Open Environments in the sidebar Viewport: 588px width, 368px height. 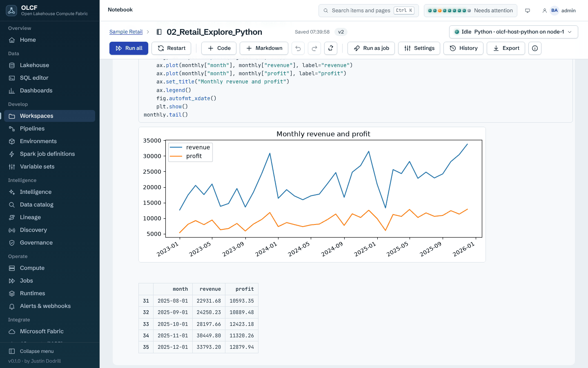(x=49, y=141)
